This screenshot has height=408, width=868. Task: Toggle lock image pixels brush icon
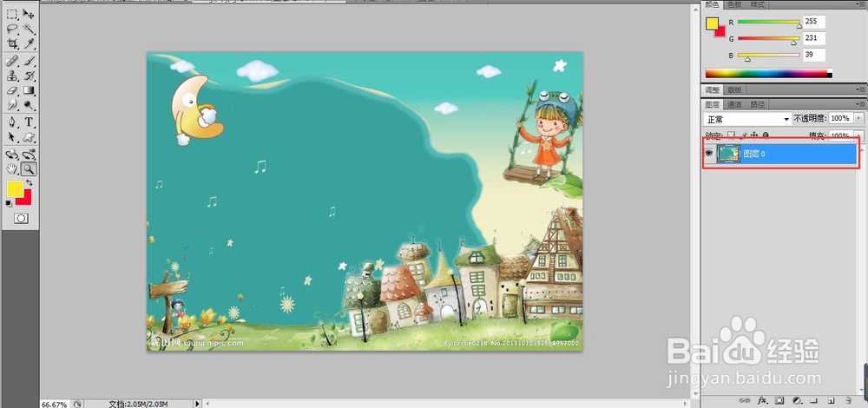(x=744, y=135)
